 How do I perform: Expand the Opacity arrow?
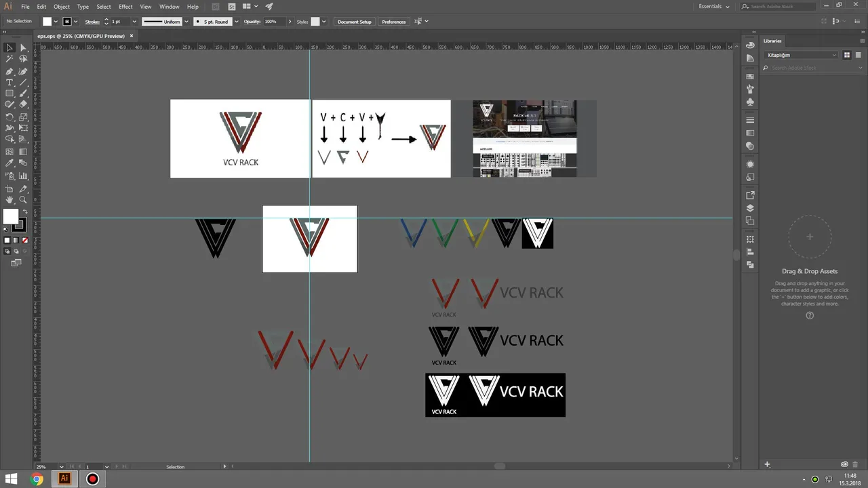point(290,22)
